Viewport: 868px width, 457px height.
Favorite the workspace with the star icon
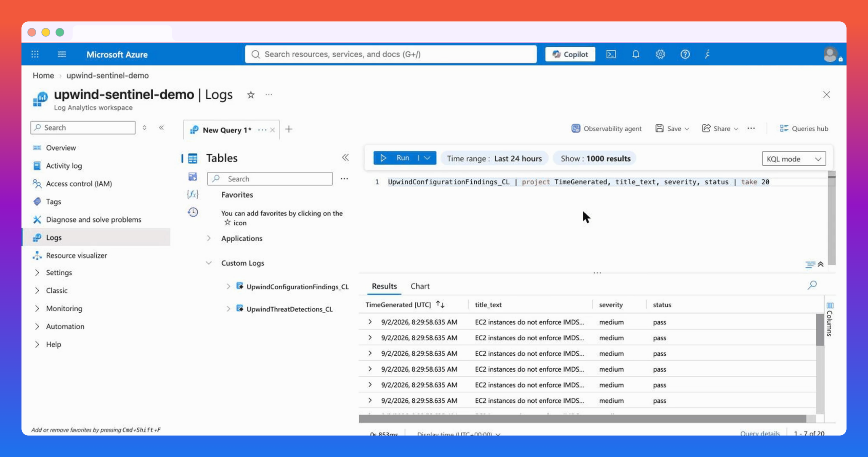tap(251, 95)
